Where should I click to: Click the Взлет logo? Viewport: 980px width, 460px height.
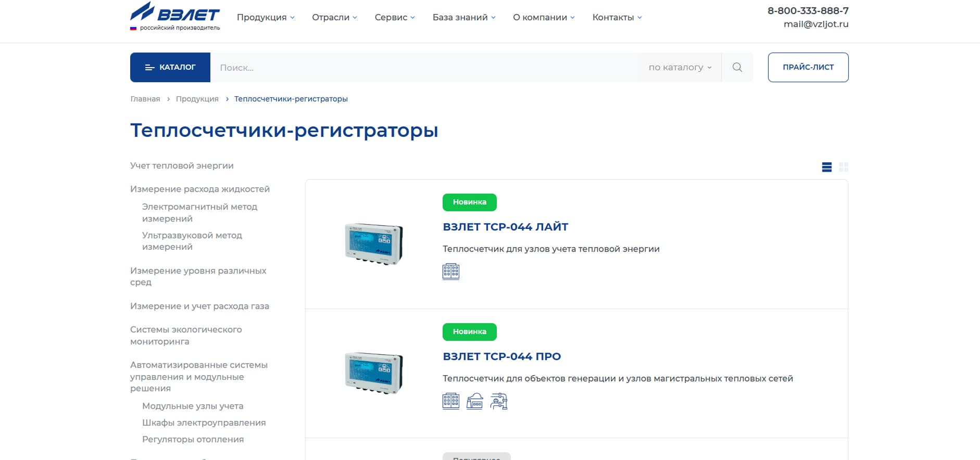coord(175,17)
